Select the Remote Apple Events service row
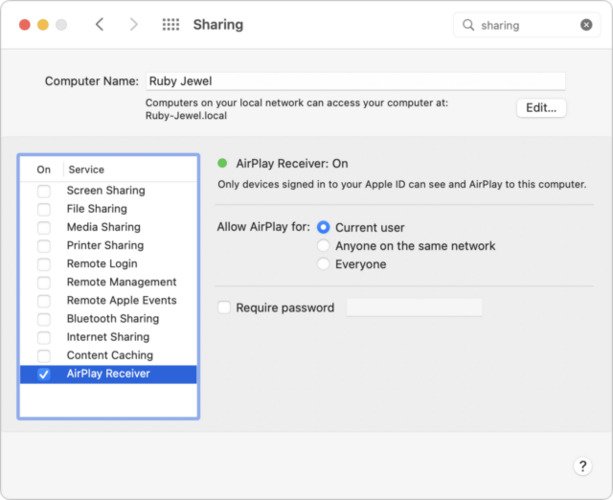The width and height of the screenshot is (613, 500). pos(108,300)
